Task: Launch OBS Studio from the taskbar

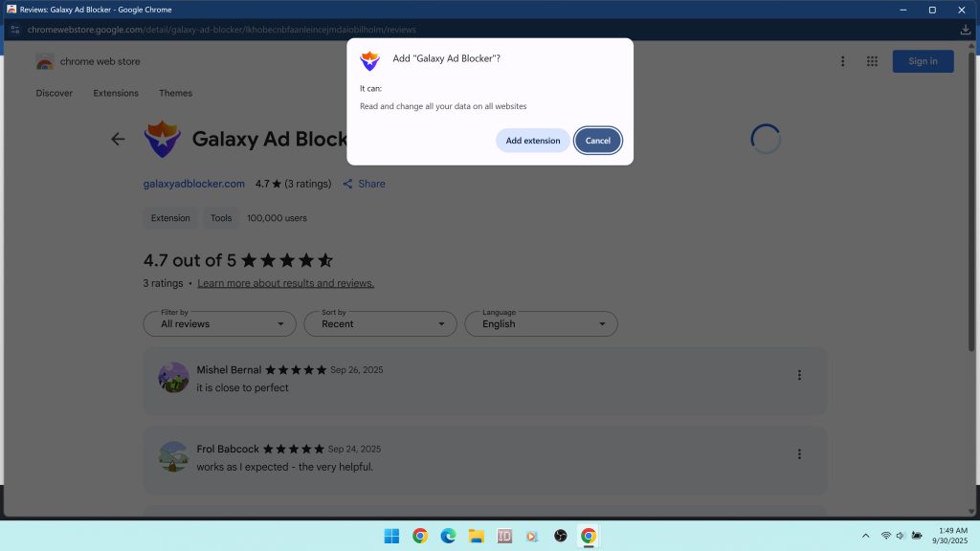Action: coord(560,536)
